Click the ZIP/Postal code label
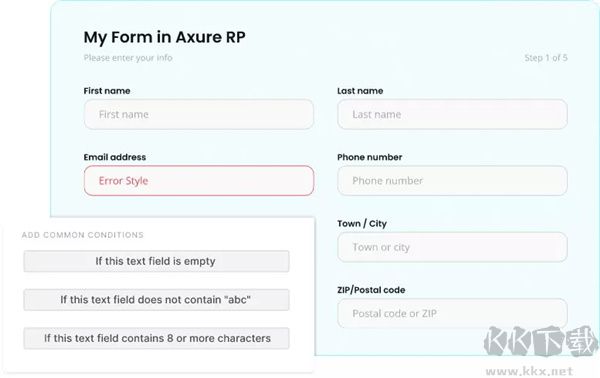This screenshot has height=378, width=600. coord(371,290)
